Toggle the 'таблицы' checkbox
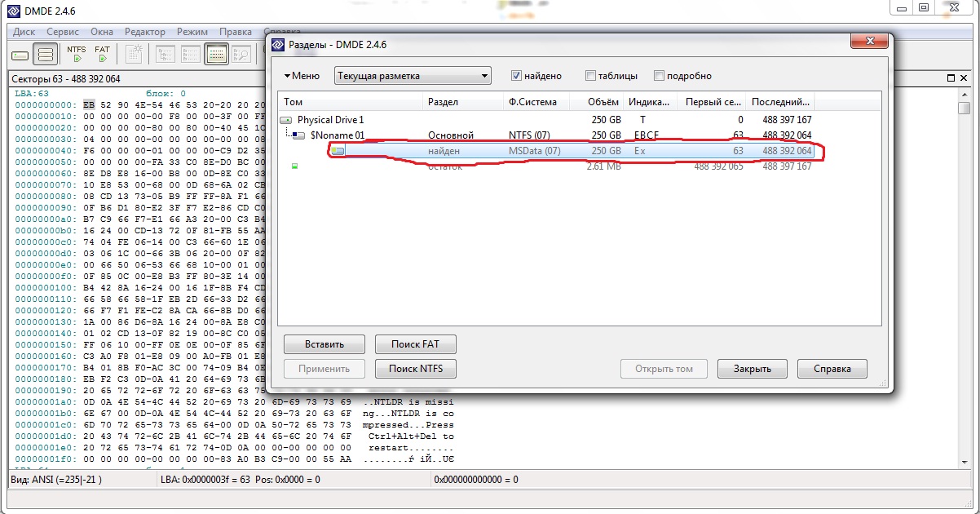The image size is (980, 514). pyautogui.click(x=590, y=76)
